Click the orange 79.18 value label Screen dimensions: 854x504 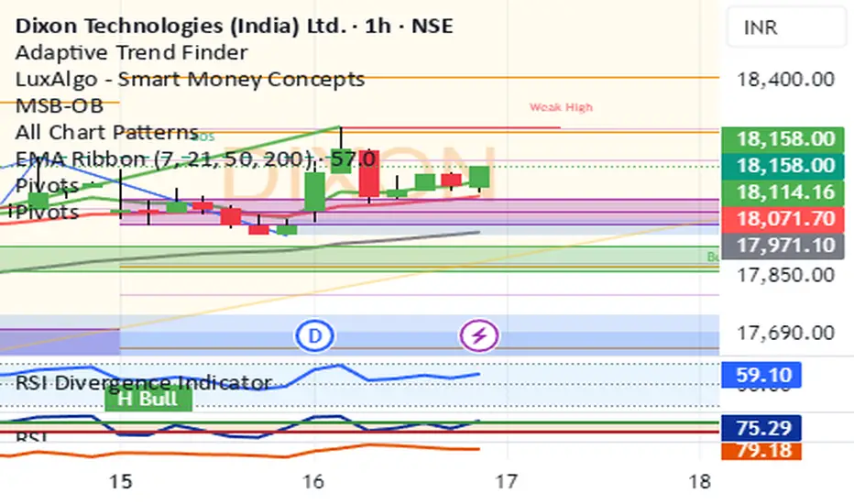[761, 451]
